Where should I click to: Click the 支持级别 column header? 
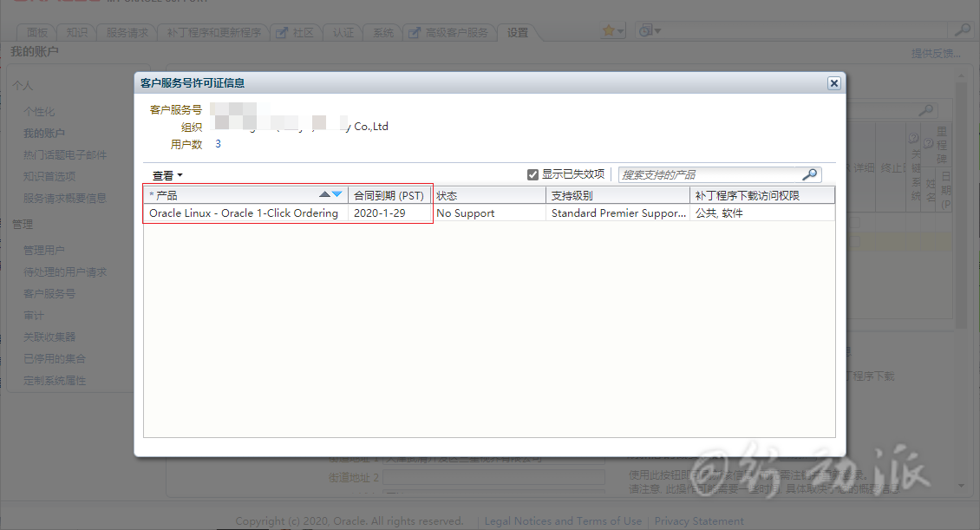(617, 196)
